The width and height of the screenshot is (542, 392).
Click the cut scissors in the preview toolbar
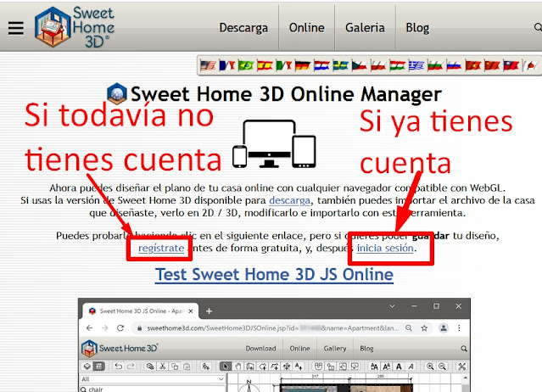163,367
